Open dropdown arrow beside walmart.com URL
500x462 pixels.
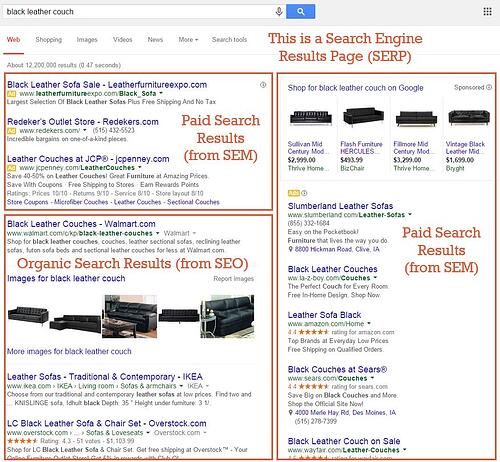coord(158,233)
